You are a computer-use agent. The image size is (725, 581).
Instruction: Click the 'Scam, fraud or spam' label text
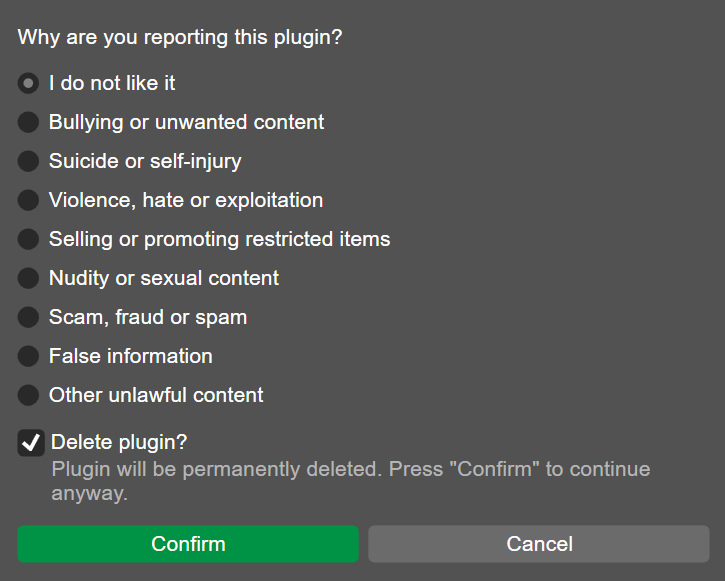tap(148, 317)
